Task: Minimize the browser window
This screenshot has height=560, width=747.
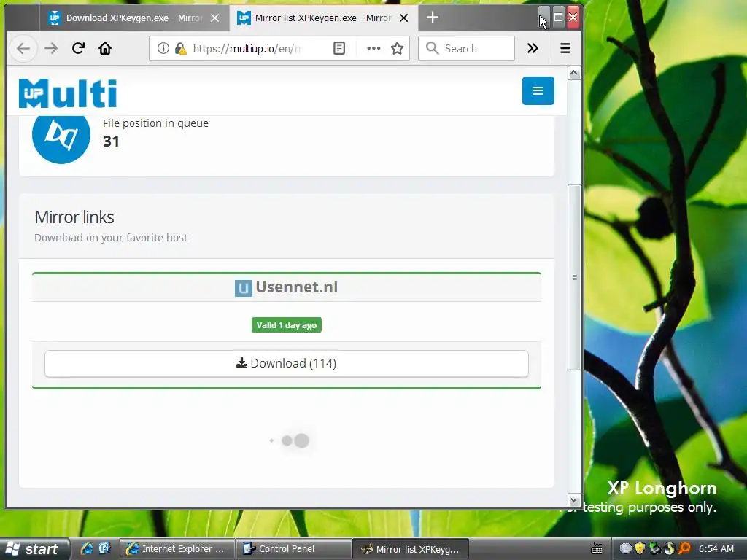Action: pyautogui.click(x=544, y=17)
